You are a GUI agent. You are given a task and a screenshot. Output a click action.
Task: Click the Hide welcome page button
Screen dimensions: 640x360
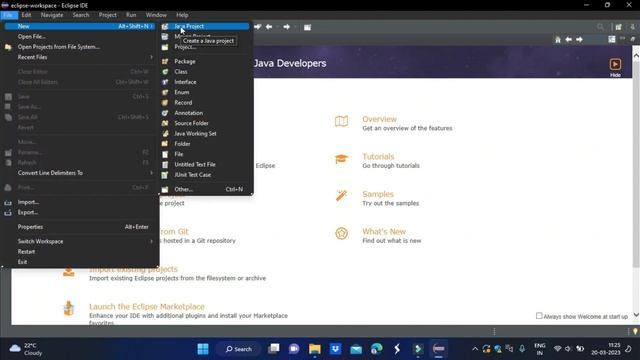[x=615, y=67]
